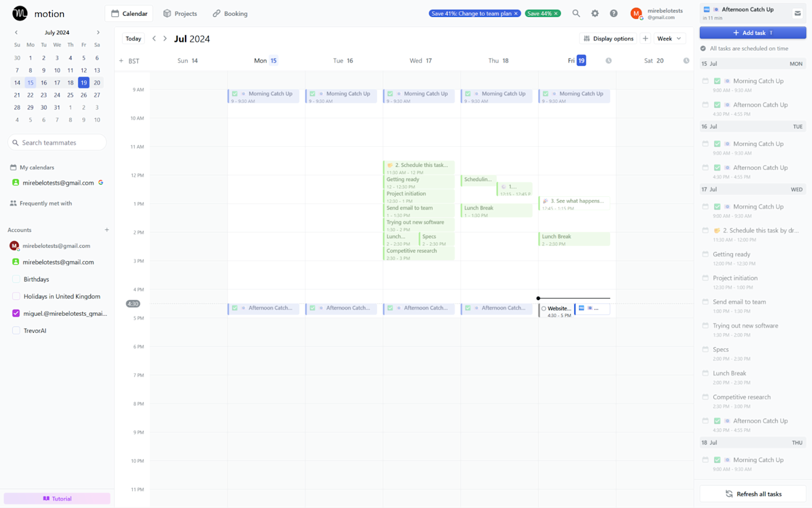Open Friday's Lunch Break event
This screenshot has width=812, height=508.
click(574, 239)
